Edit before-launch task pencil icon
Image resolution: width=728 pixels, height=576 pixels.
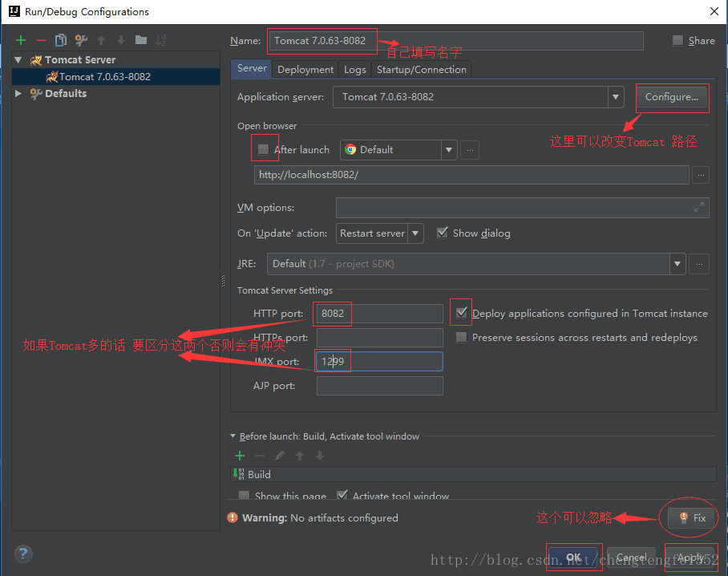coord(280,456)
